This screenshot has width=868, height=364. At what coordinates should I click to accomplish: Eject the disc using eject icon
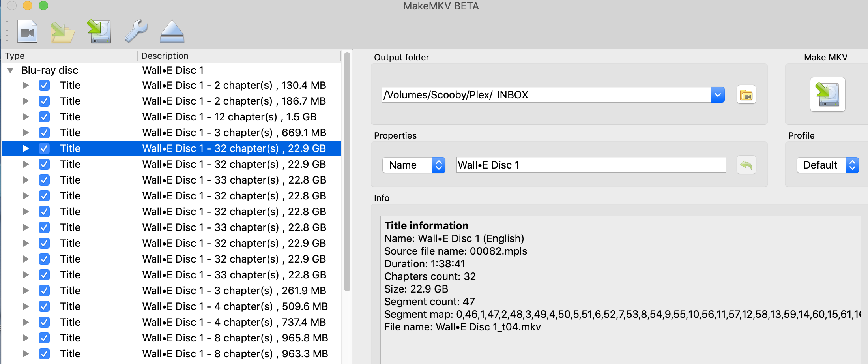point(172,31)
